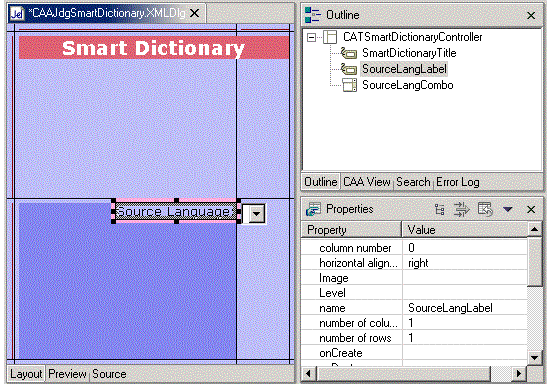The width and height of the screenshot is (547, 384).
Task: Open the combo box dropdown arrow in layout
Action: click(256, 213)
